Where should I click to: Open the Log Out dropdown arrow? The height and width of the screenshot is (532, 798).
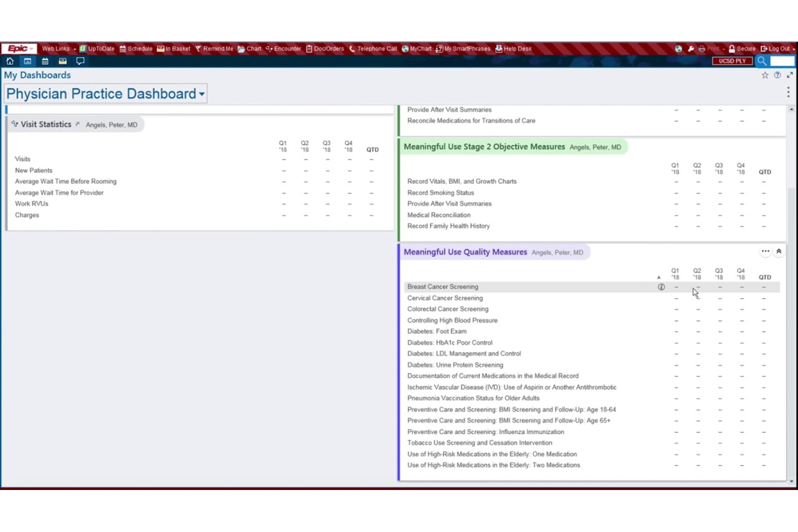794,49
